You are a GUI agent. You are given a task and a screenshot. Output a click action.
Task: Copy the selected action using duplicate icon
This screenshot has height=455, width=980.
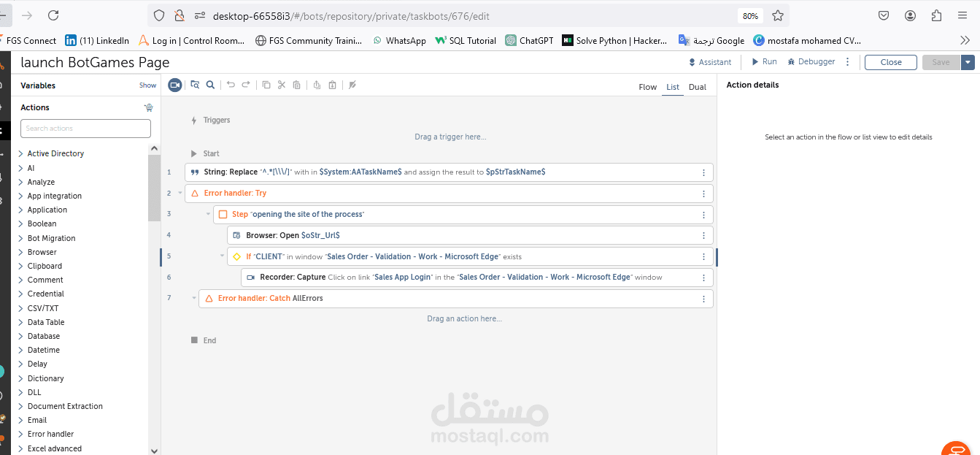pos(266,85)
